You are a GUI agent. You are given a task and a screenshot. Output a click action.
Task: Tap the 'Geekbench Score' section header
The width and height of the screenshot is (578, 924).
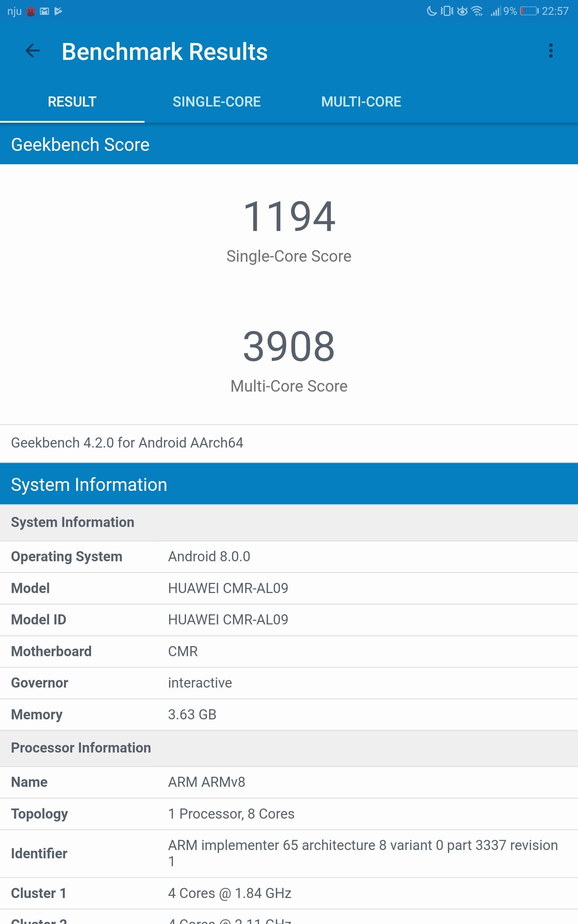coord(289,145)
